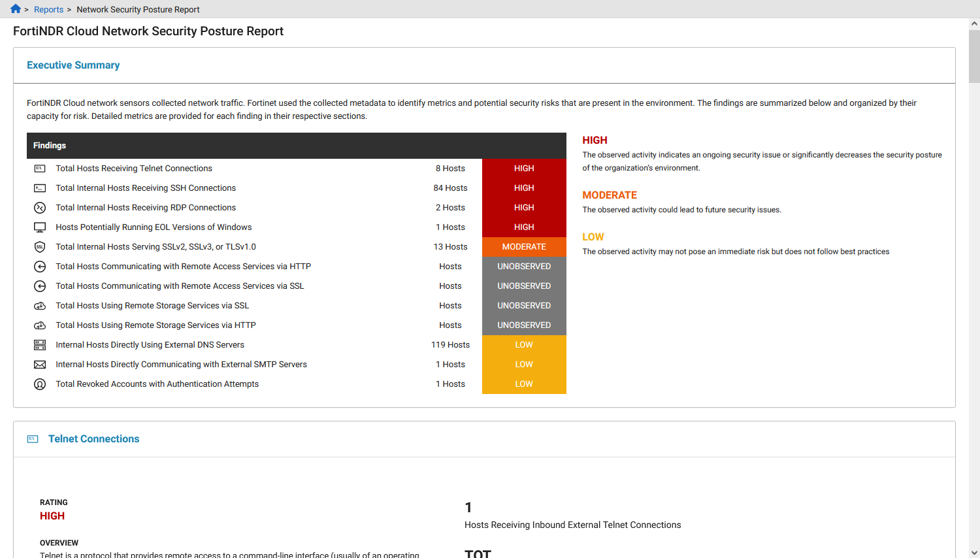Click the server icon for External DNS Servers
This screenshot has width=980, height=558.
click(40, 344)
